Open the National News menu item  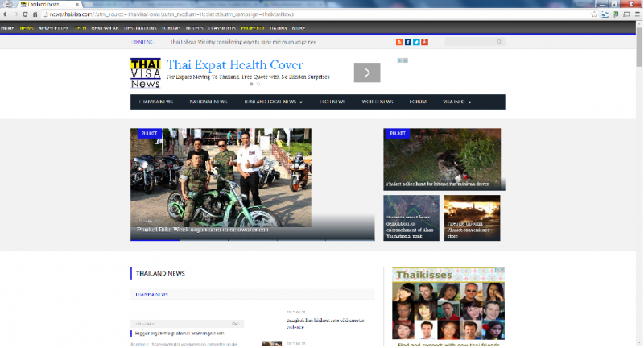[x=208, y=101]
